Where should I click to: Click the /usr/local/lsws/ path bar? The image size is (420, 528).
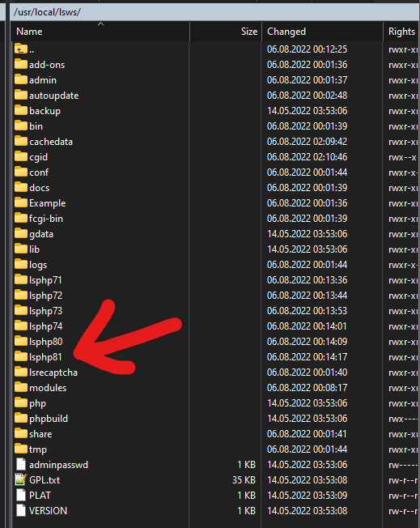[214, 12]
